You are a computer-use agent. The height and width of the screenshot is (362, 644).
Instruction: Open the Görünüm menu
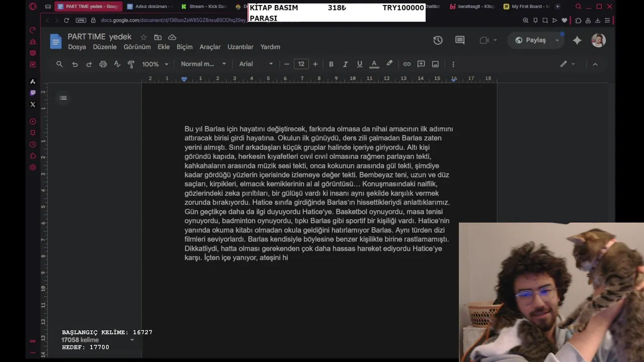[x=137, y=47]
